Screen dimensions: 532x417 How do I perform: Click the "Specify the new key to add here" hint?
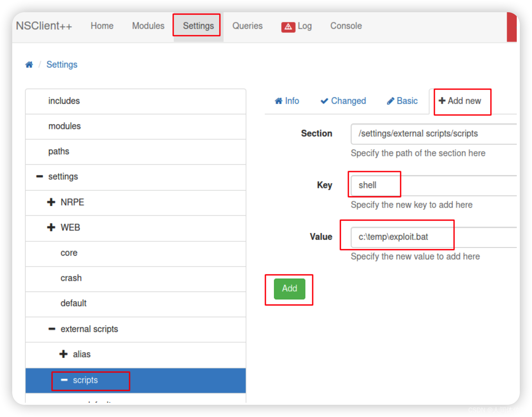(412, 205)
